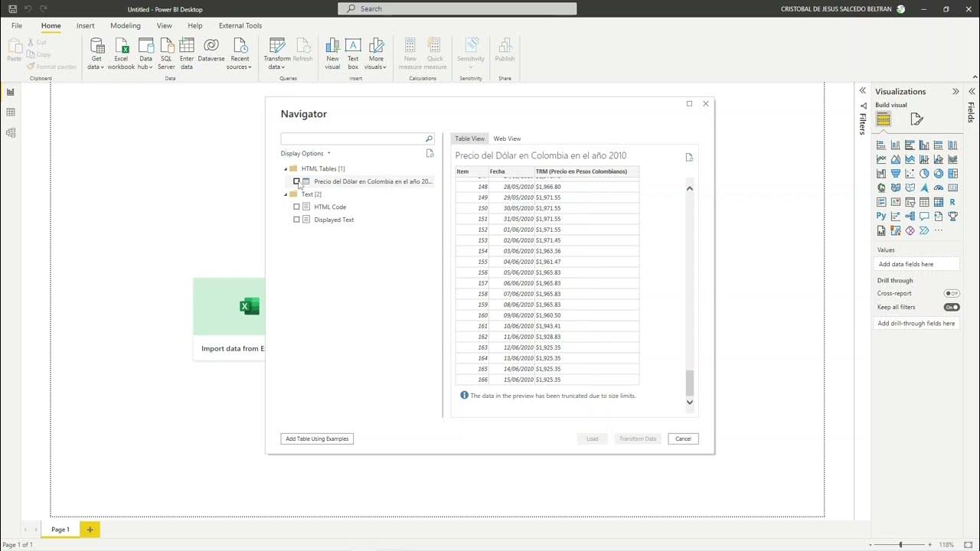Select the Gauge visual
Image resolution: width=980 pixels, height=551 pixels.
[x=939, y=188]
